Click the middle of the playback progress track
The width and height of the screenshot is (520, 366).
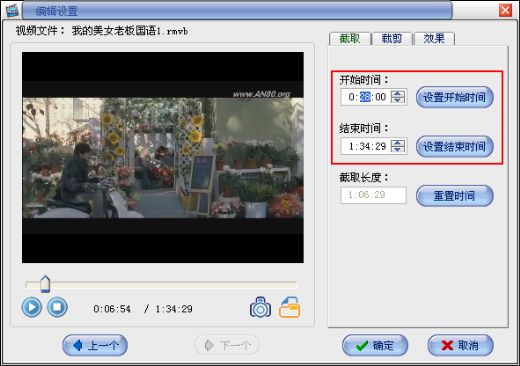click(161, 284)
